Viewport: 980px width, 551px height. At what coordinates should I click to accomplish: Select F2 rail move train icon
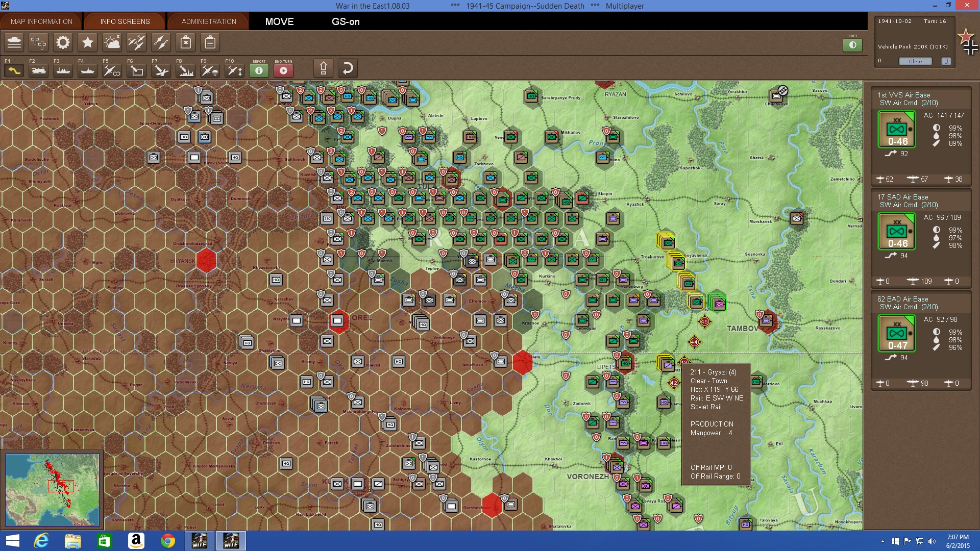click(x=38, y=70)
